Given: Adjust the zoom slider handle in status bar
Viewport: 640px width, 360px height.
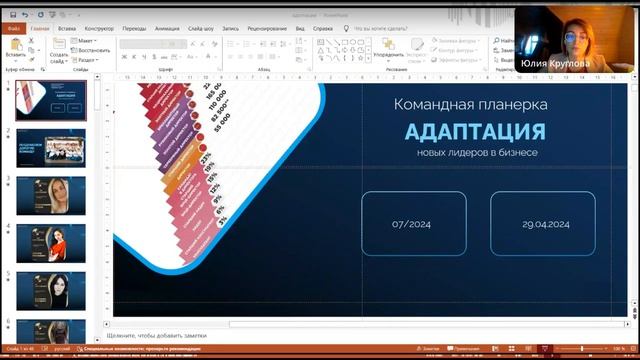Looking at the screenshot, I should click(582, 349).
